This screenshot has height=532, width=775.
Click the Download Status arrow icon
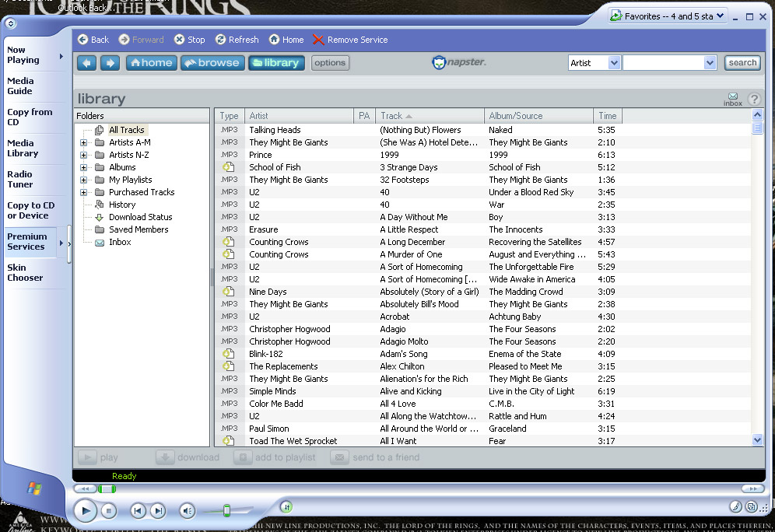tap(100, 217)
